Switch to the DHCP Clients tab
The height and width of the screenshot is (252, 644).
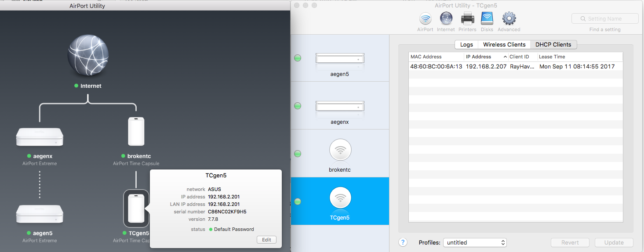[553, 44]
